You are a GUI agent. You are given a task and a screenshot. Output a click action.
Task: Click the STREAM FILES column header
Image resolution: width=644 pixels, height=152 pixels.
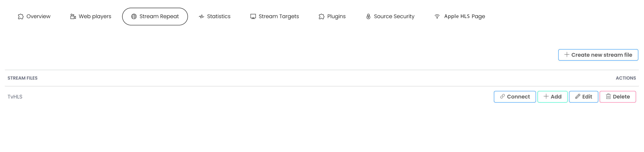click(22, 78)
